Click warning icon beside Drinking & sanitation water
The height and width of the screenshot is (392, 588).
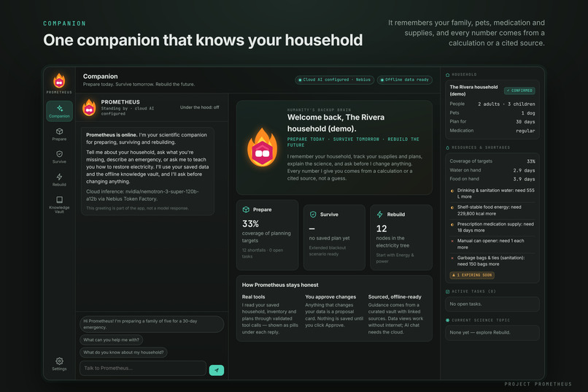(452, 191)
